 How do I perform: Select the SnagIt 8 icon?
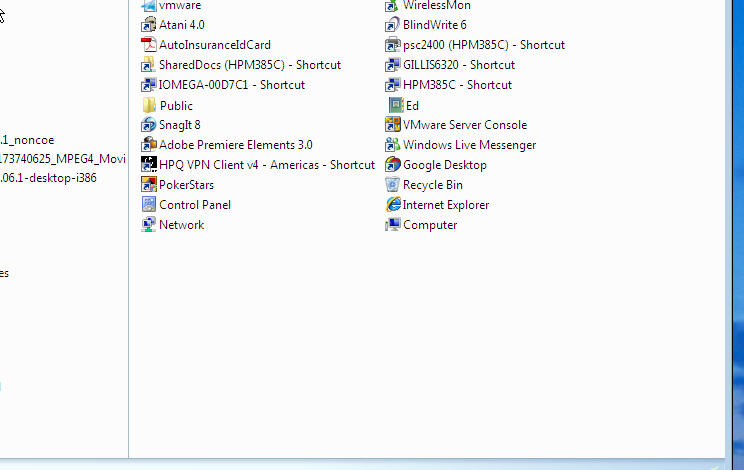(x=149, y=125)
